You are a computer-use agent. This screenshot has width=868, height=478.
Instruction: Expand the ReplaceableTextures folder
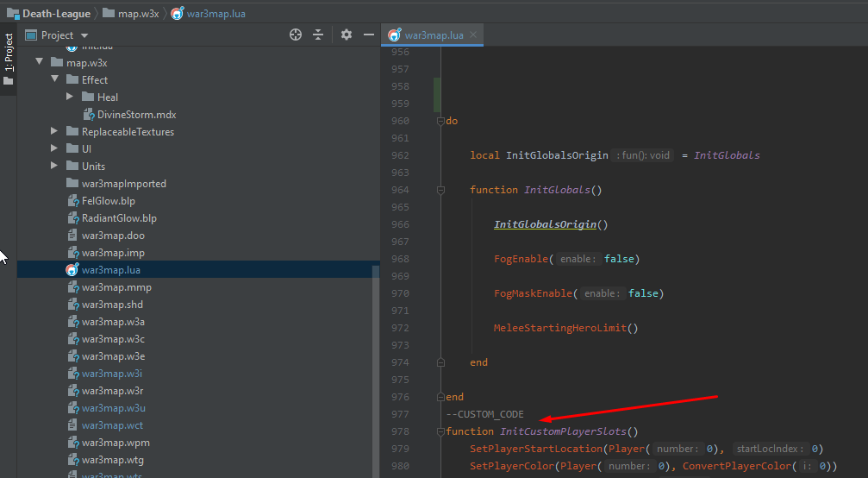(x=55, y=132)
